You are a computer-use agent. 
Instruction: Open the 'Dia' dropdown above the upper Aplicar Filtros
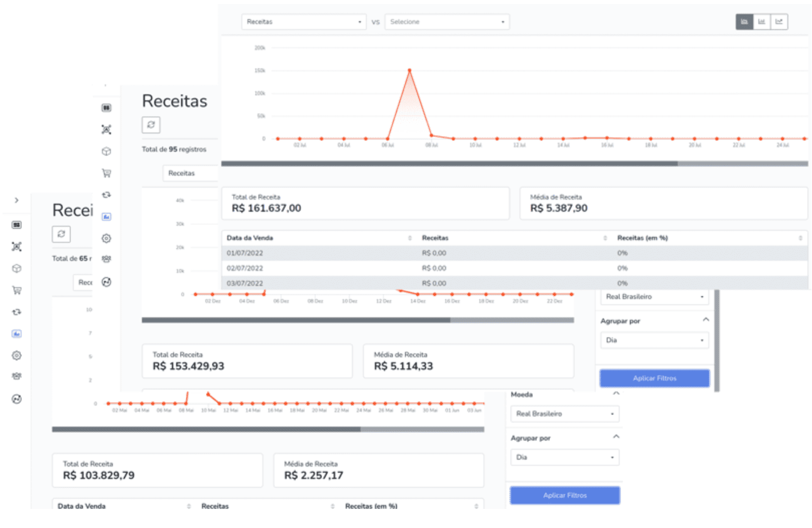[654, 340]
